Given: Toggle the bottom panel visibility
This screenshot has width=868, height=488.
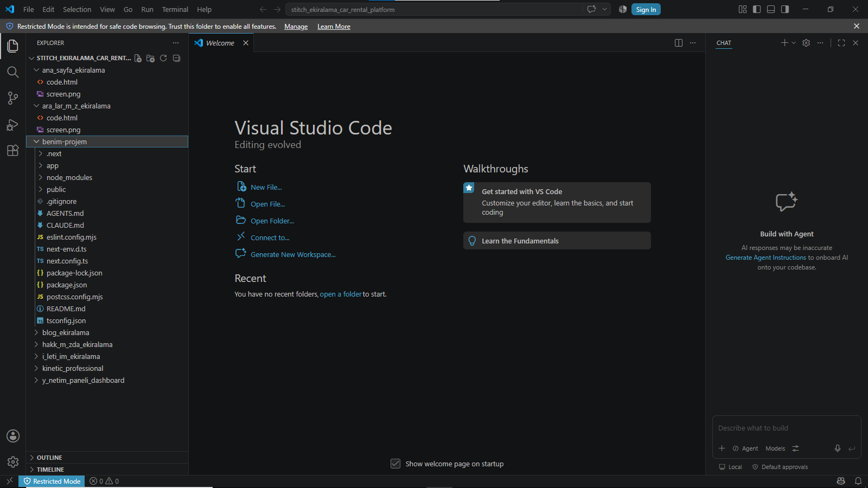Looking at the screenshot, I should (x=771, y=9).
